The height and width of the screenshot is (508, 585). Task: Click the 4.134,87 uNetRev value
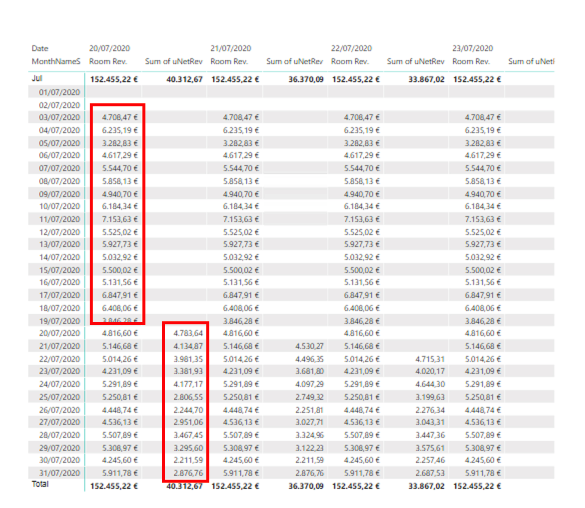click(188, 346)
